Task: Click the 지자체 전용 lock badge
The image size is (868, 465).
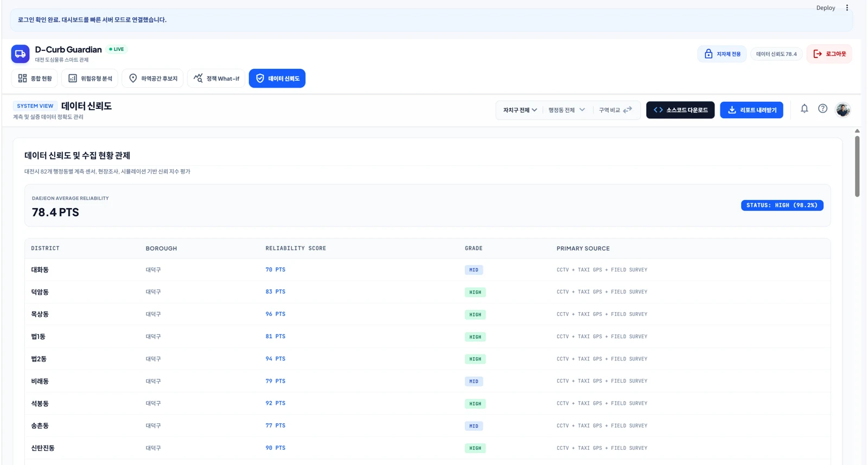Action: point(722,54)
